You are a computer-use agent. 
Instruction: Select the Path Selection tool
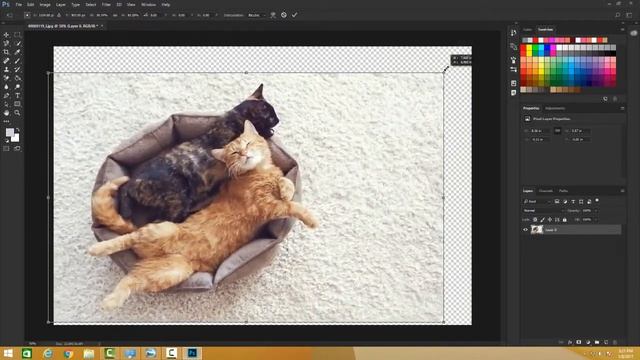coord(6,104)
